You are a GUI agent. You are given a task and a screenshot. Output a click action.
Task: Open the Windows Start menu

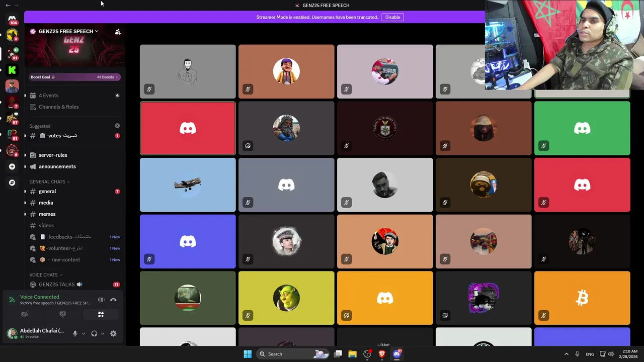click(x=248, y=354)
